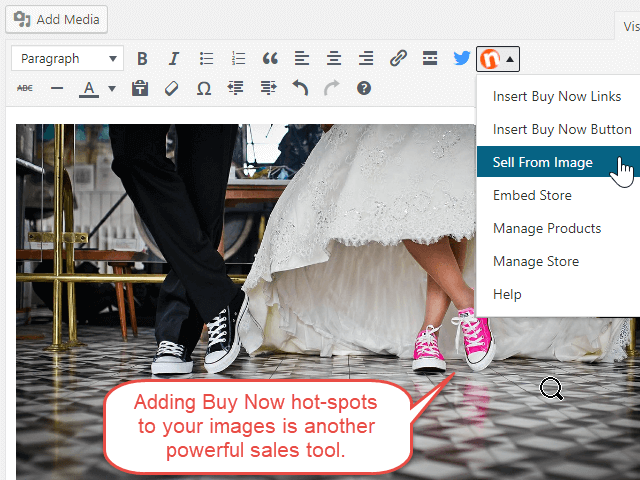This screenshot has width=640, height=480.
Task: Increase indent
Action: 268,88
